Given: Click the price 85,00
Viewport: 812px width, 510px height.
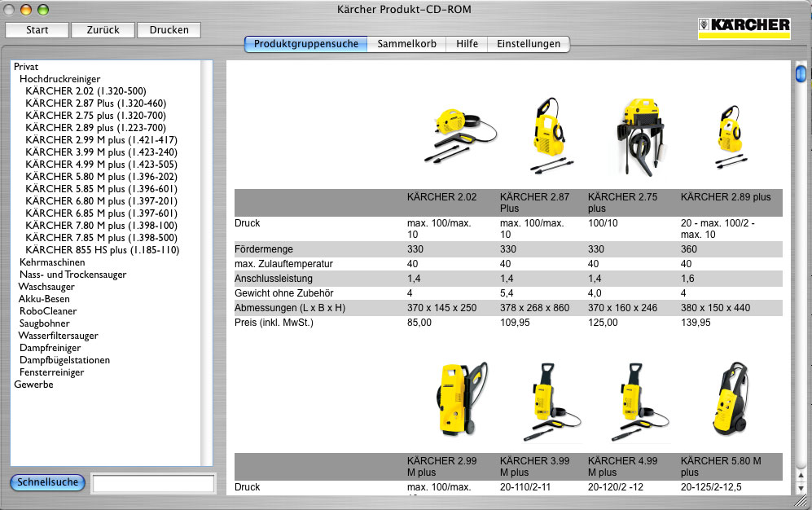Looking at the screenshot, I should (419, 323).
